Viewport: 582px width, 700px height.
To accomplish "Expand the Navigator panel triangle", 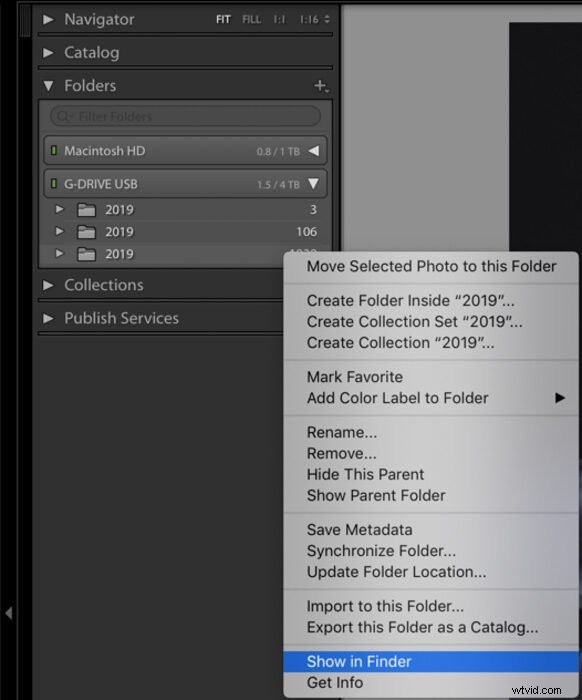I will (x=48, y=19).
